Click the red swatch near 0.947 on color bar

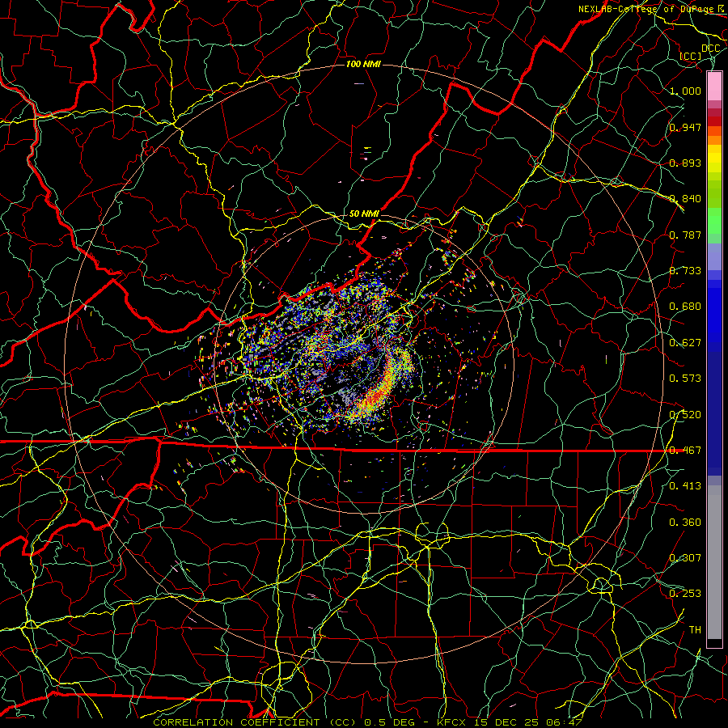714,121
